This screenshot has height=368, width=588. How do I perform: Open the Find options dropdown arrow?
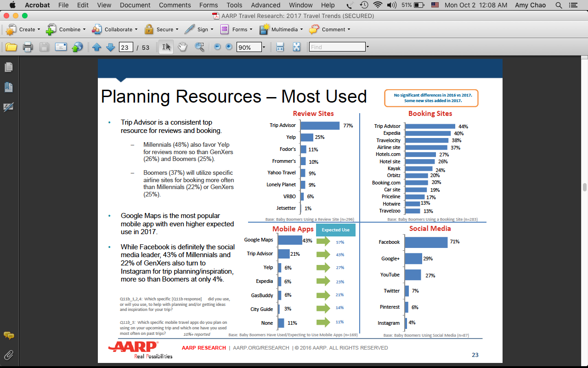click(x=367, y=47)
